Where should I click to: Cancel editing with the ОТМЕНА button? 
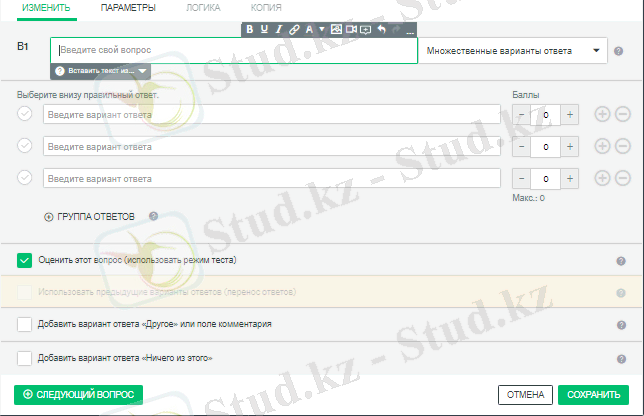(x=525, y=395)
